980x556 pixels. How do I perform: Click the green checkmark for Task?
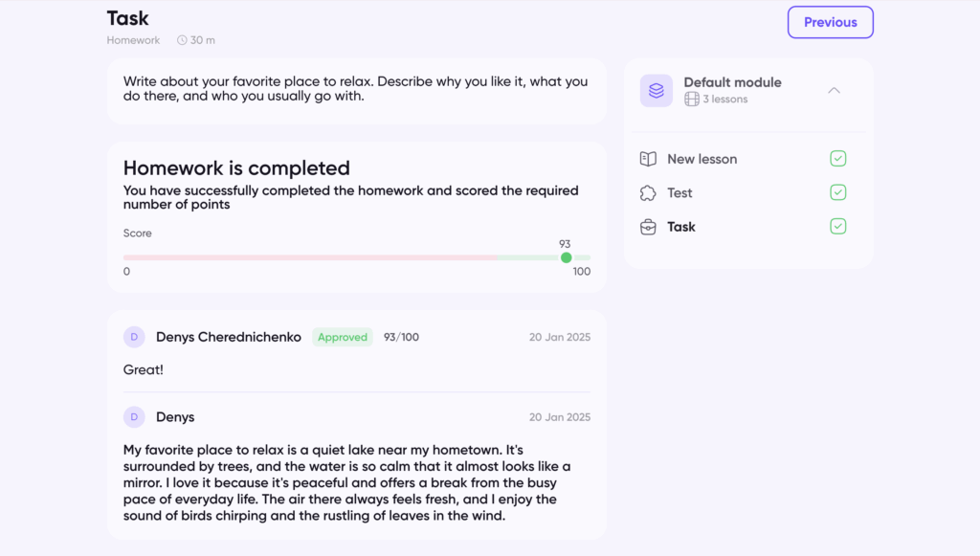pyautogui.click(x=838, y=227)
